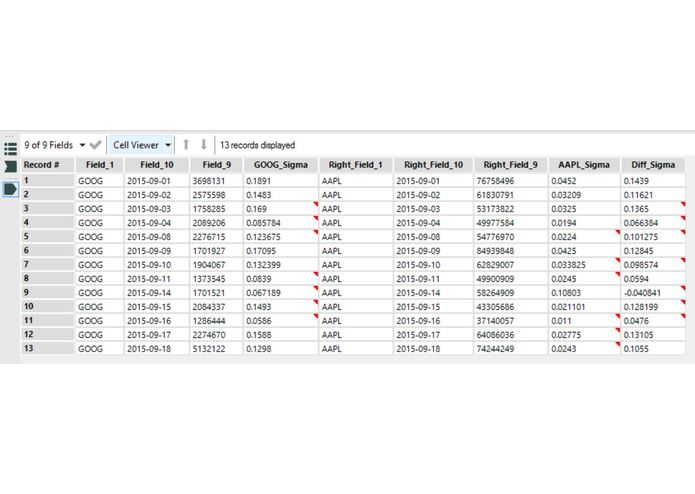Select record number 13 row header

pos(48,348)
